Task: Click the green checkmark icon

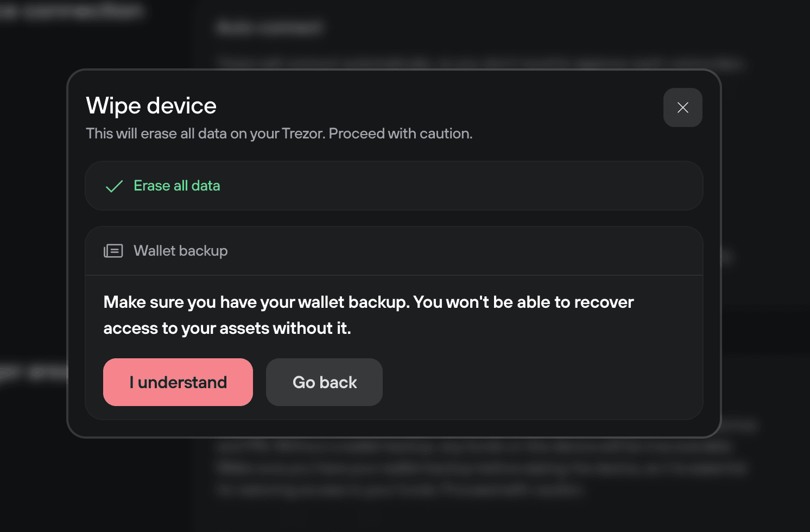Action: point(114,186)
